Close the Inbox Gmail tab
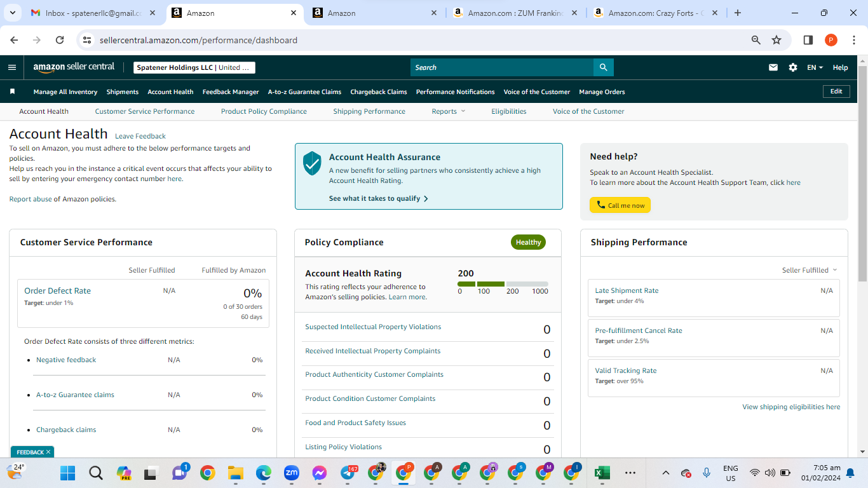Viewport: 868px width, 488px height. [153, 13]
